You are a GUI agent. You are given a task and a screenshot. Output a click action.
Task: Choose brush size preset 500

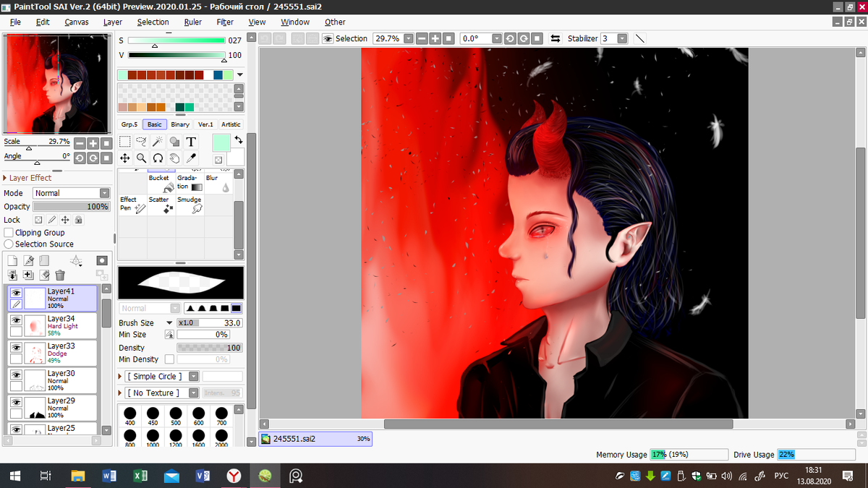(x=176, y=416)
